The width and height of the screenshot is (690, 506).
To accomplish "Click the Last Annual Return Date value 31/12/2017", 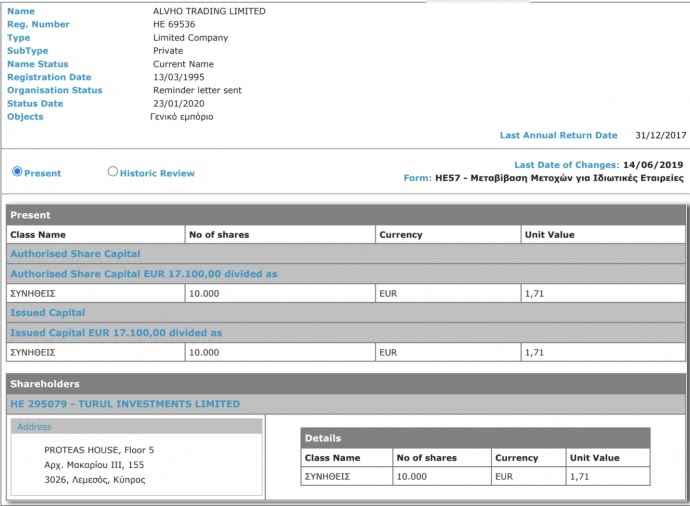I will 660,135.
